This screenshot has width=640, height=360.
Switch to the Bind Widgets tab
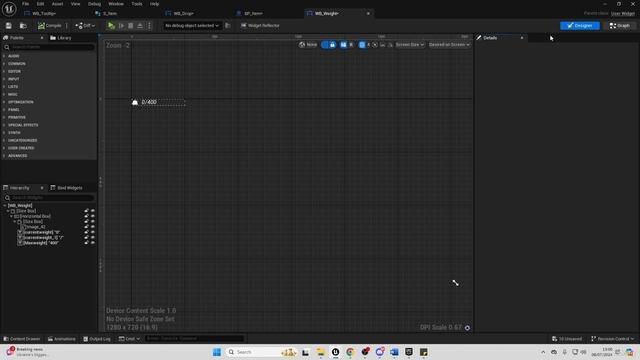[x=67, y=188]
